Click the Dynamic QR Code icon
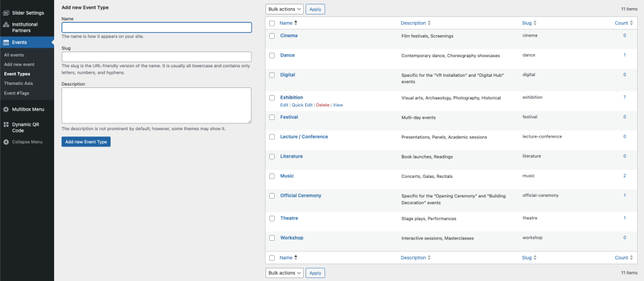This screenshot has height=281, width=644. pos(6,124)
